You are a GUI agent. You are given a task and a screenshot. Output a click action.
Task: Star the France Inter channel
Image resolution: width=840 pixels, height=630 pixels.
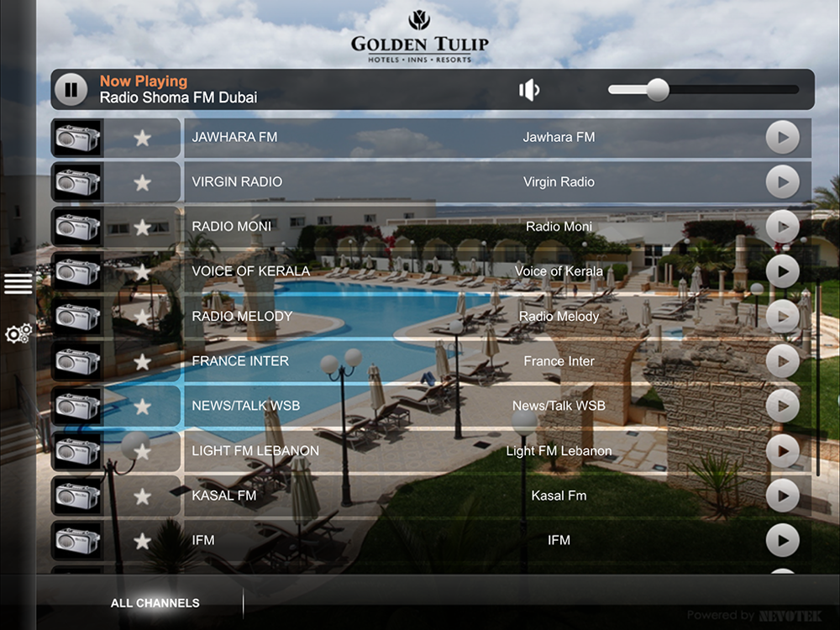142,362
